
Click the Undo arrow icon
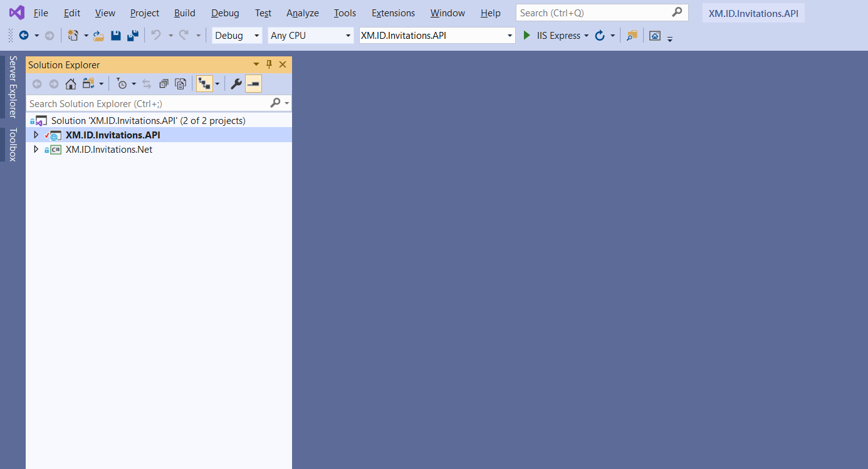[157, 36]
